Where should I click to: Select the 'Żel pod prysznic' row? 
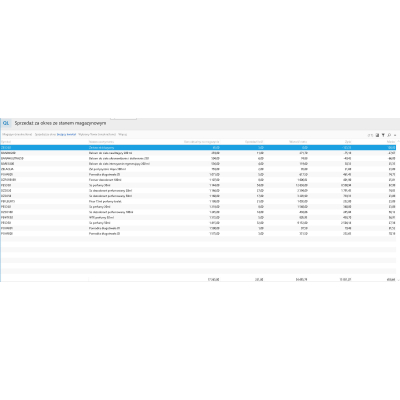coord(198,169)
